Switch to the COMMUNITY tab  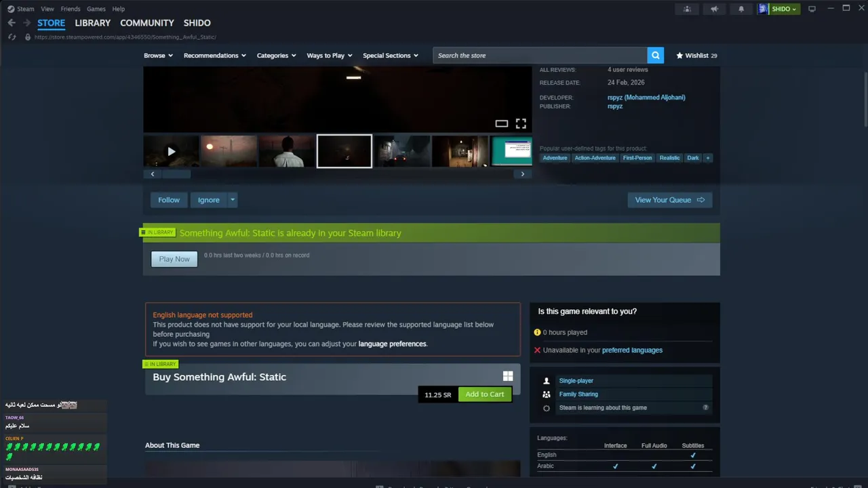(x=147, y=23)
